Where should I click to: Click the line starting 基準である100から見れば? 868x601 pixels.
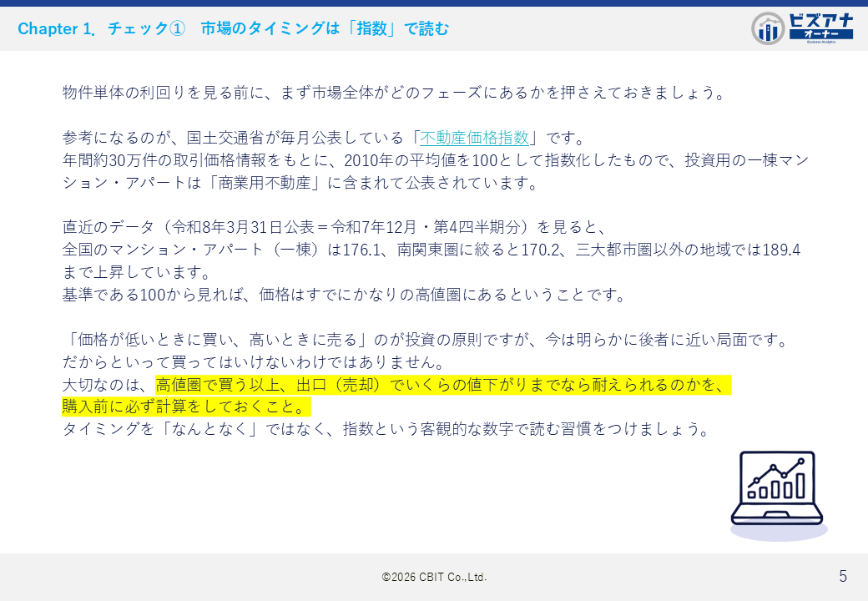(344, 295)
